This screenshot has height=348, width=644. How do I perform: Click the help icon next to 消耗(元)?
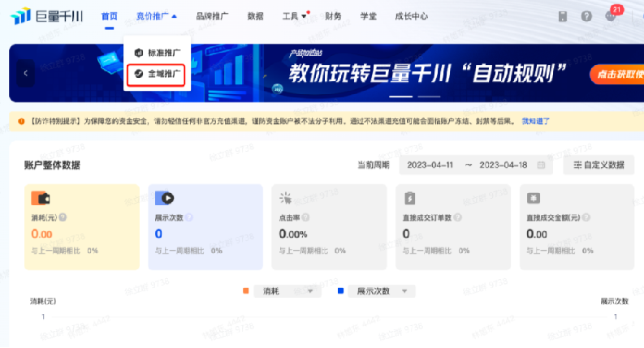click(63, 217)
